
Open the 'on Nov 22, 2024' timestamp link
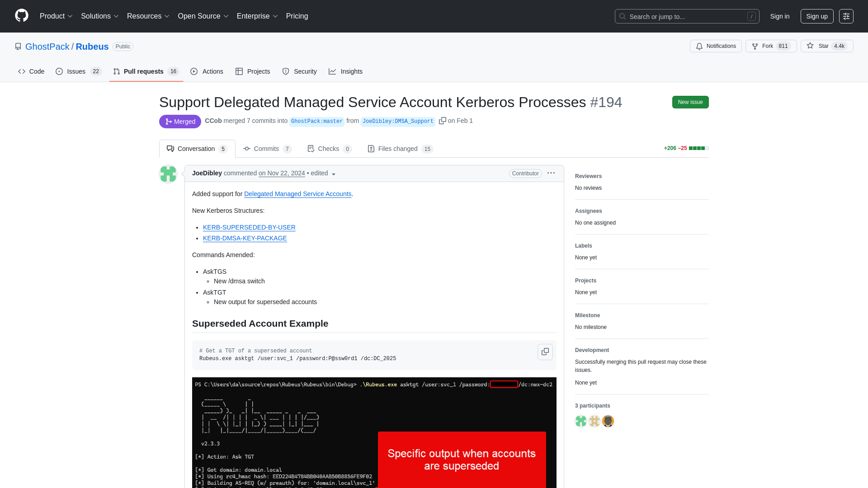tap(282, 173)
